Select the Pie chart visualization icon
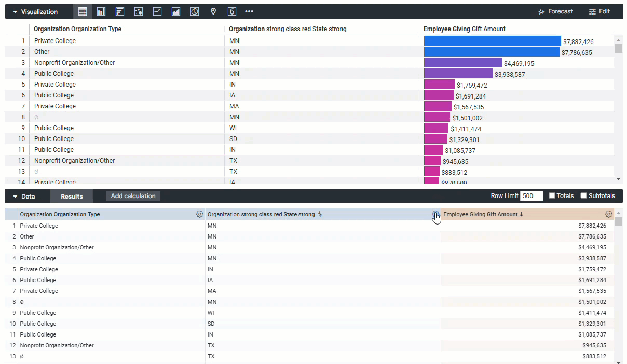627x364 pixels. (x=195, y=11)
